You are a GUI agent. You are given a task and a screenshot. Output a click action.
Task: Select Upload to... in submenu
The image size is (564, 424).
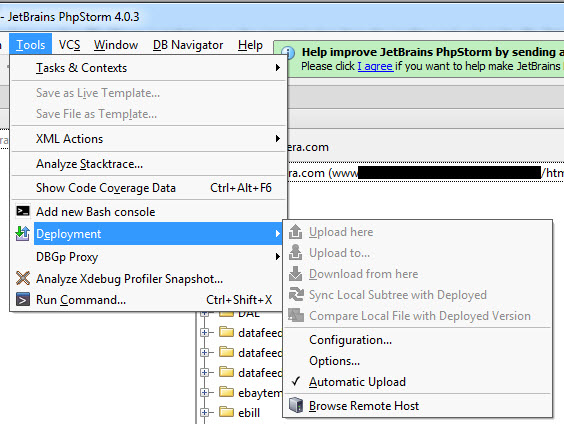418,253
